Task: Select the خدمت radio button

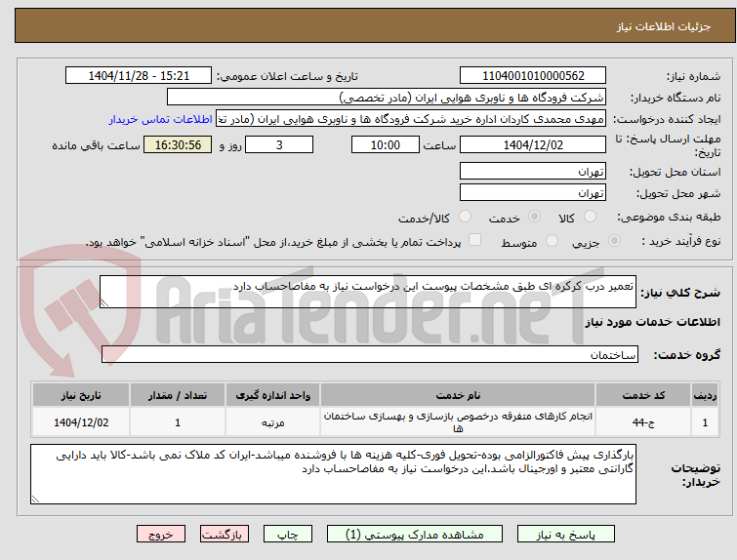Action: point(534,217)
